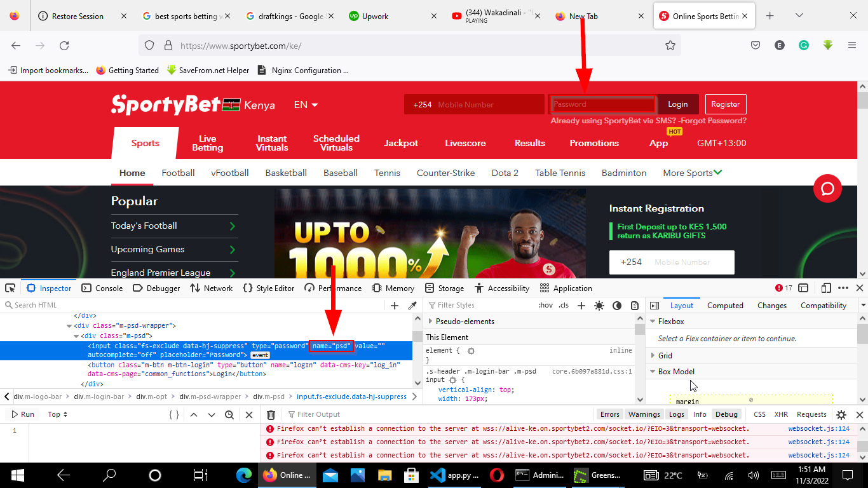Image resolution: width=868 pixels, height=488 pixels.
Task: Open the Top context selector dropdown
Action: pyautogui.click(x=58, y=414)
